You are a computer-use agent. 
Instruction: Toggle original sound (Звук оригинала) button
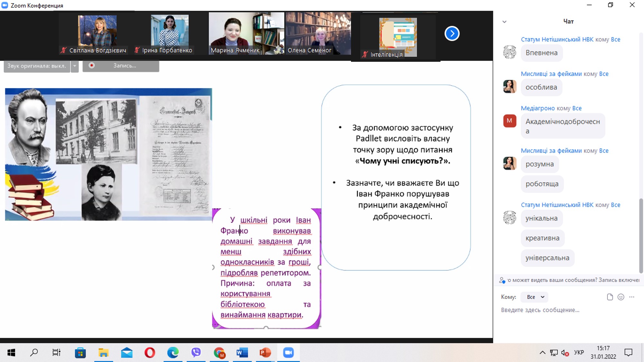tap(37, 66)
